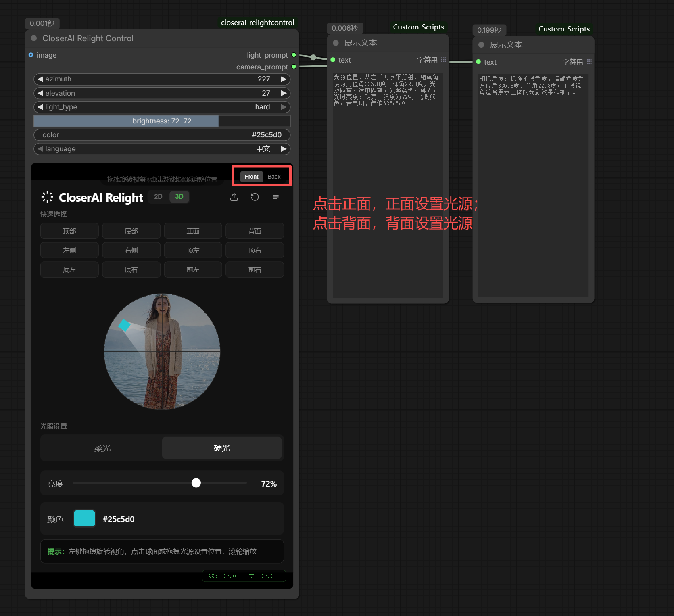Click the grid icon on first 展示文本 node
Image resolution: width=674 pixels, height=616 pixels.
click(x=444, y=60)
